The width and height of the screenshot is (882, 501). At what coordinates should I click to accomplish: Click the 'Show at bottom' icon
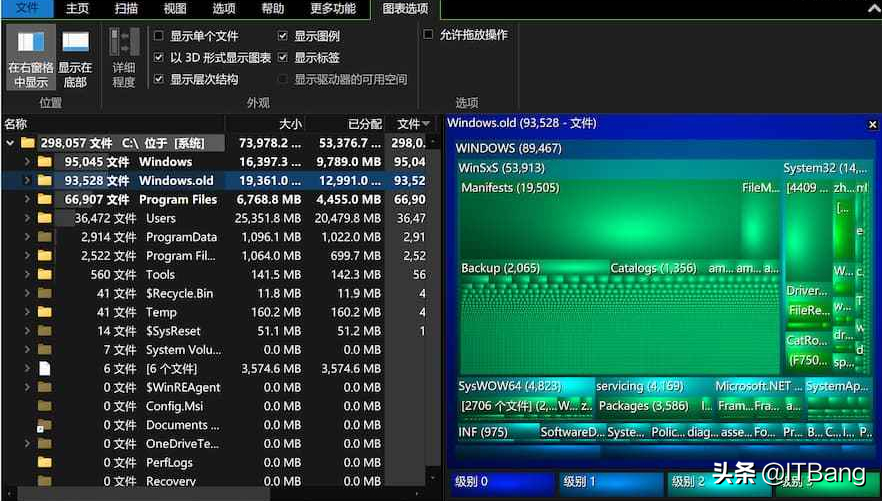tap(75, 43)
